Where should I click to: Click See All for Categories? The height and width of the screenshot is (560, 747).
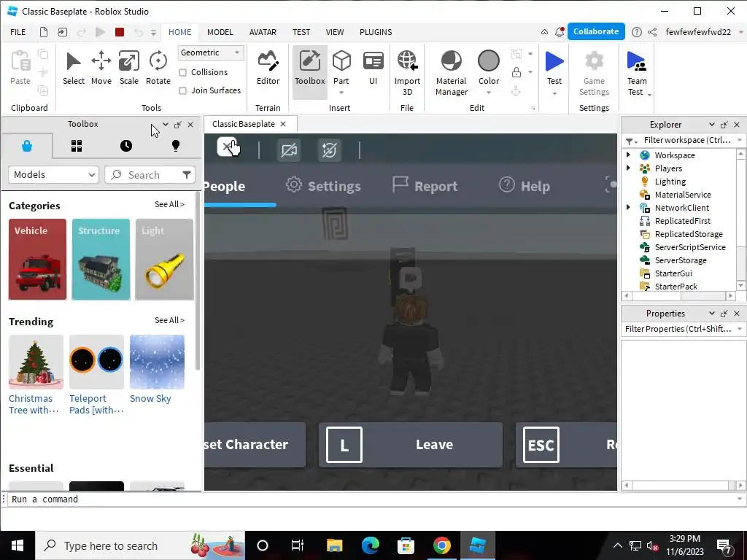point(169,204)
